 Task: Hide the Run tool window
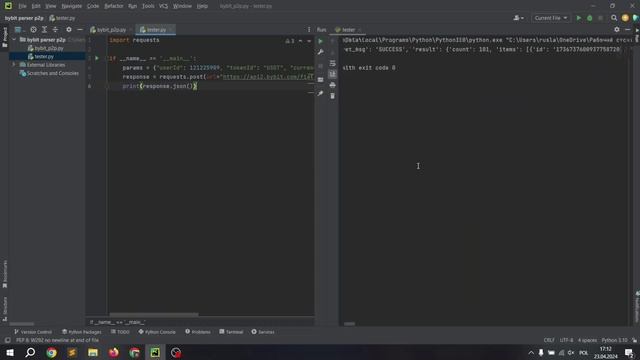[628, 29]
